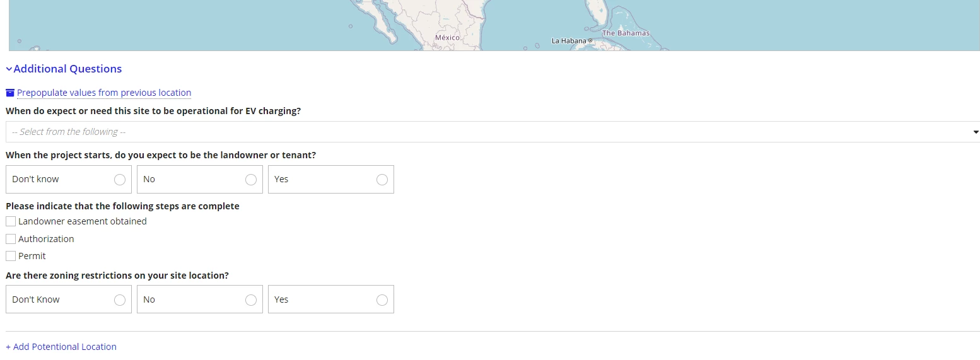Click Prepopulate values from previous location link

click(104, 93)
